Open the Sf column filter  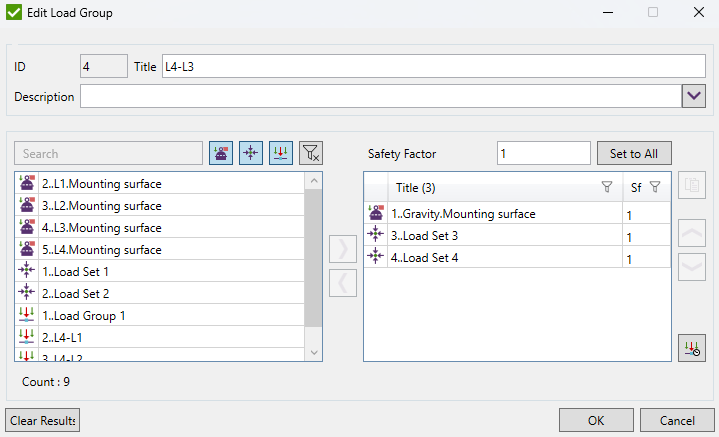(x=655, y=187)
